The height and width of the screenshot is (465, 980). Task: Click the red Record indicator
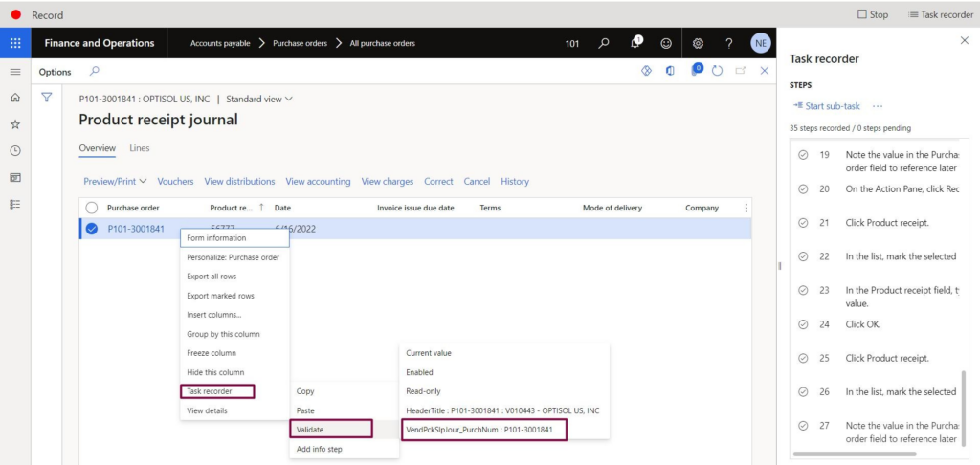pyautogui.click(x=16, y=15)
